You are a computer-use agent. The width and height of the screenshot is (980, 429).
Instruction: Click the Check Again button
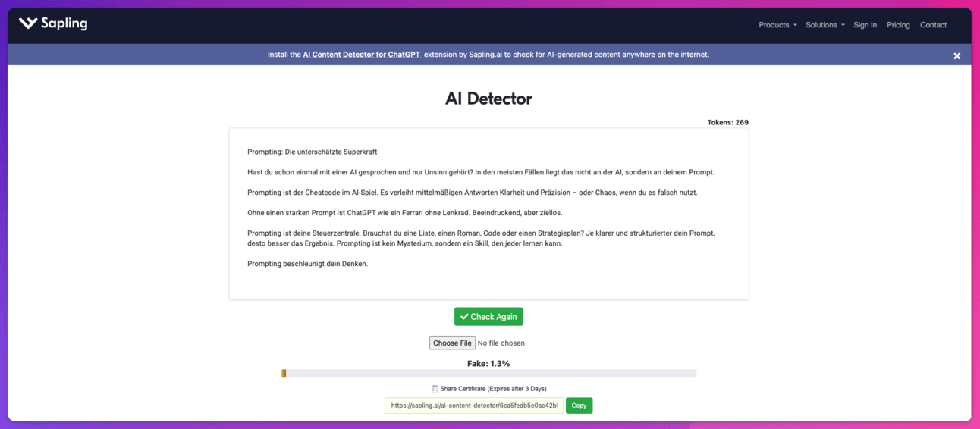coord(488,317)
